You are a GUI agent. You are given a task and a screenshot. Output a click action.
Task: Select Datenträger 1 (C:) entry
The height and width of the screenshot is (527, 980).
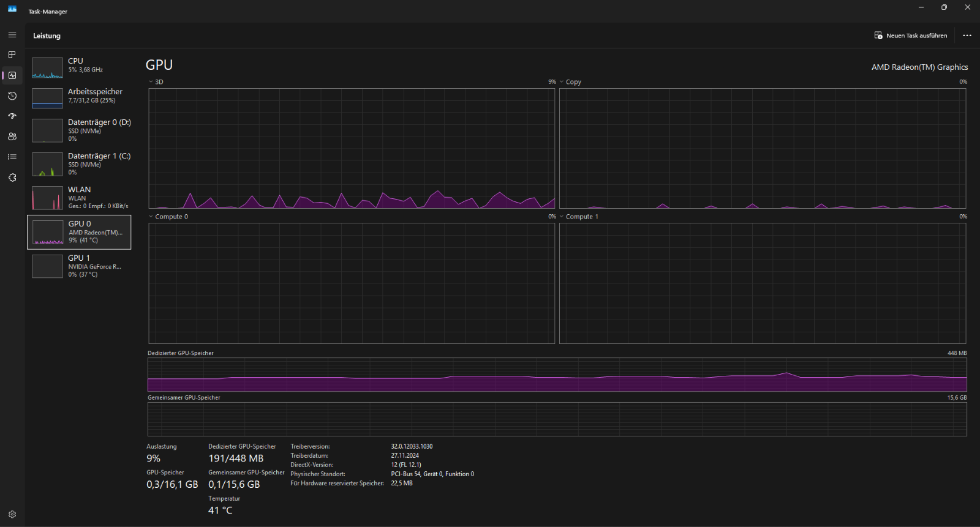[x=79, y=163]
